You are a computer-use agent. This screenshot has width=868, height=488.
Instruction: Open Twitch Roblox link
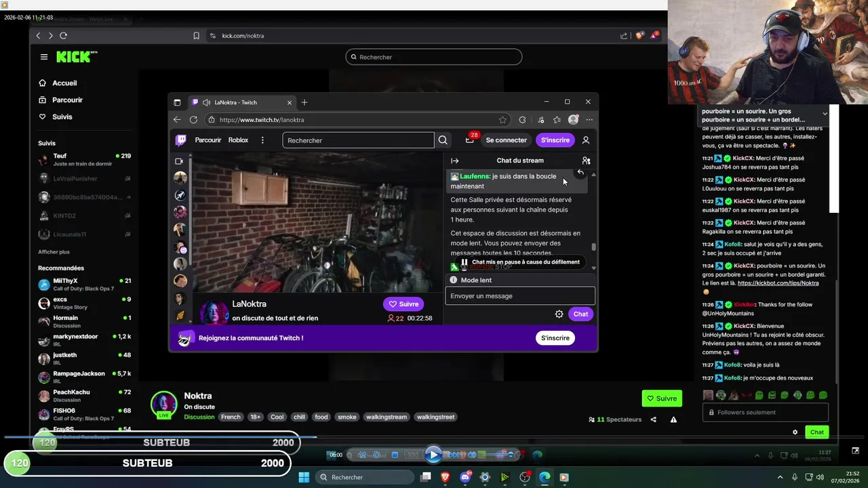238,140
